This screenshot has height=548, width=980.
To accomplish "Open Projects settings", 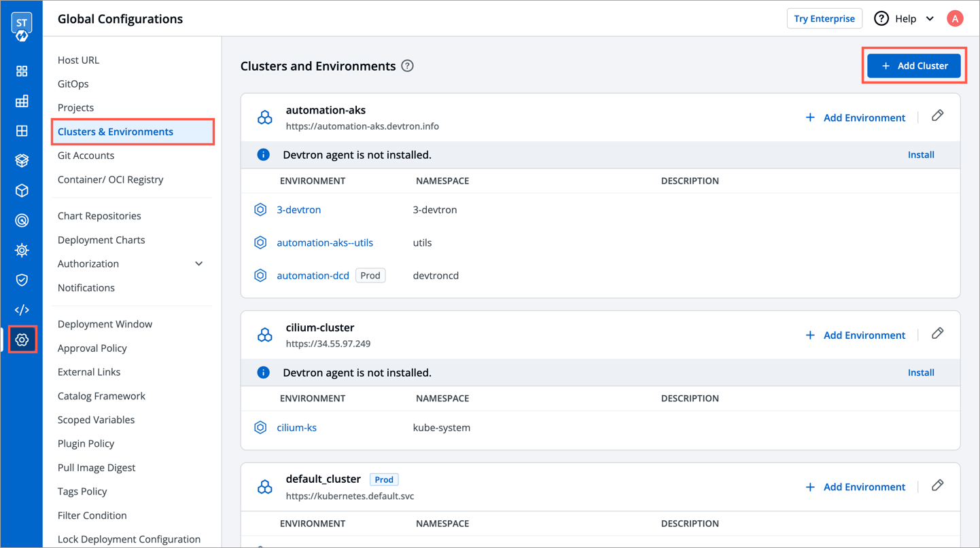I will (x=75, y=107).
